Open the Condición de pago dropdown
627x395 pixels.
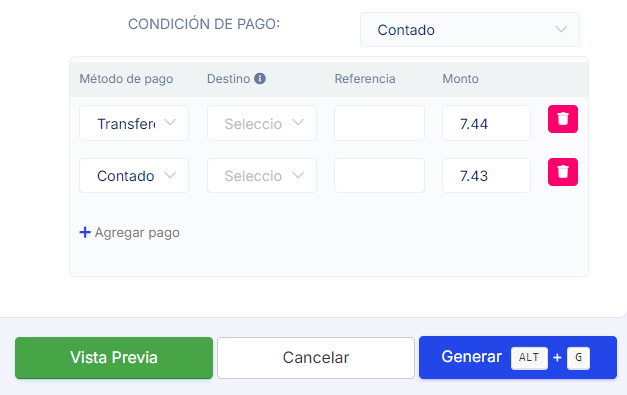pyautogui.click(x=470, y=30)
